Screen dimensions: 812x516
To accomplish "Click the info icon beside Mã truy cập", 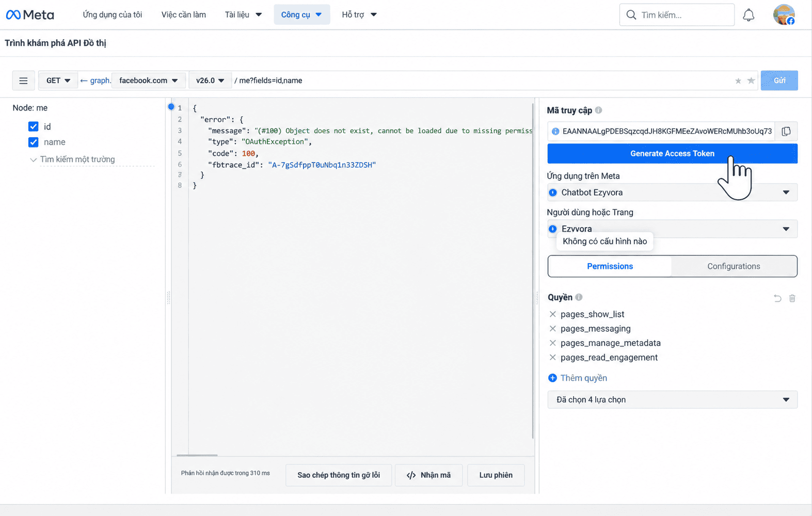I will pos(598,110).
